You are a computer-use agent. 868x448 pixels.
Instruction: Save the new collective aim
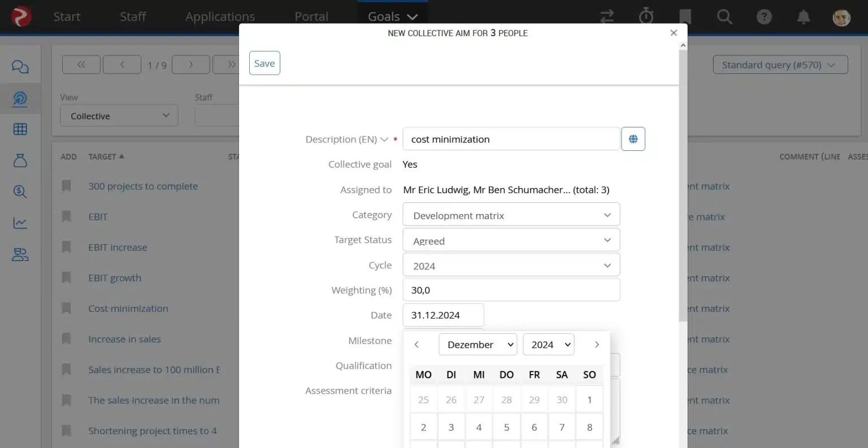pos(264,63)
